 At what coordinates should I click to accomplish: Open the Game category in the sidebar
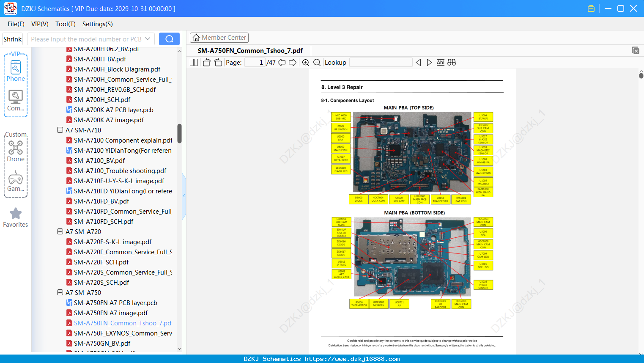[16, 181]
